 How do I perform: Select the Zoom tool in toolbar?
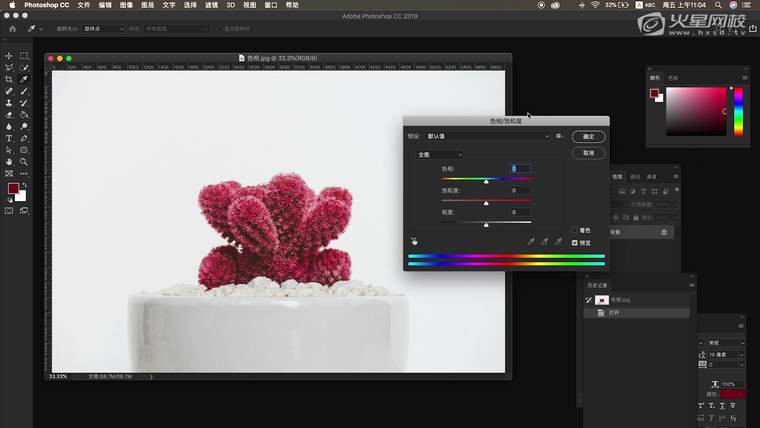point(24,161)
